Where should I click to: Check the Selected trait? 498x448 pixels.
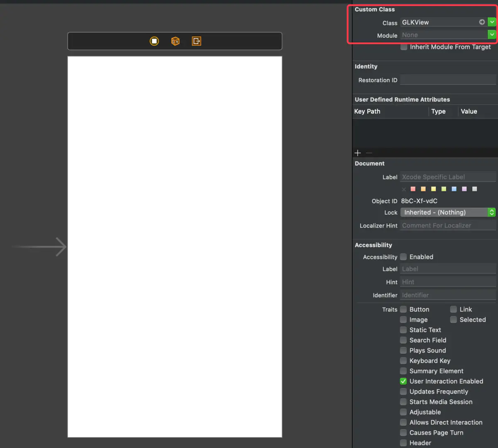[454, 320]
